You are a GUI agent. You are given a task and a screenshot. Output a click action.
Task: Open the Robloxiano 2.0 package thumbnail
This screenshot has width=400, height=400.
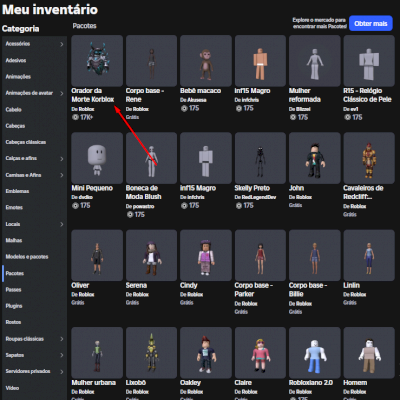315,353
